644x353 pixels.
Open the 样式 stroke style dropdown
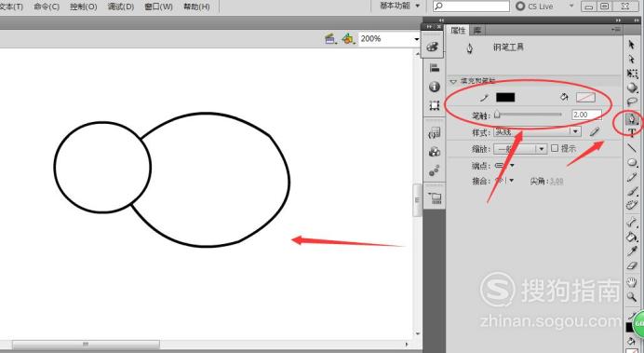537,131
